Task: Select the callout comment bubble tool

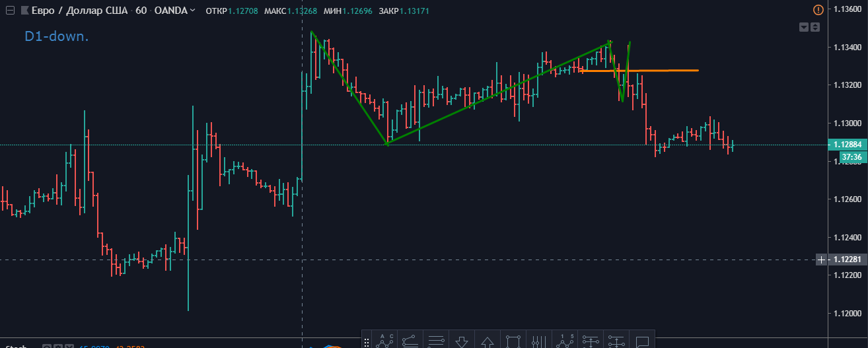Action: pyautogui.click(x=642, y=341)
